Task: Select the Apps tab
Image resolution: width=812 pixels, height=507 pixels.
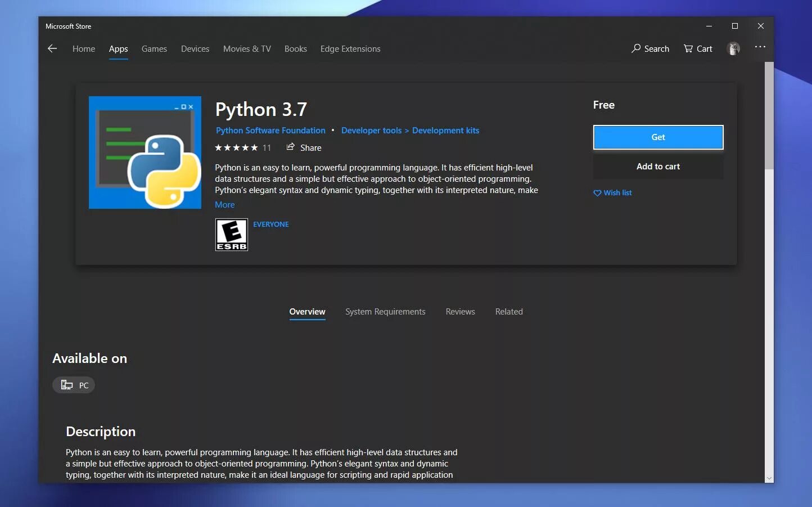Action: pyautogui.click(x=119, y=49)
